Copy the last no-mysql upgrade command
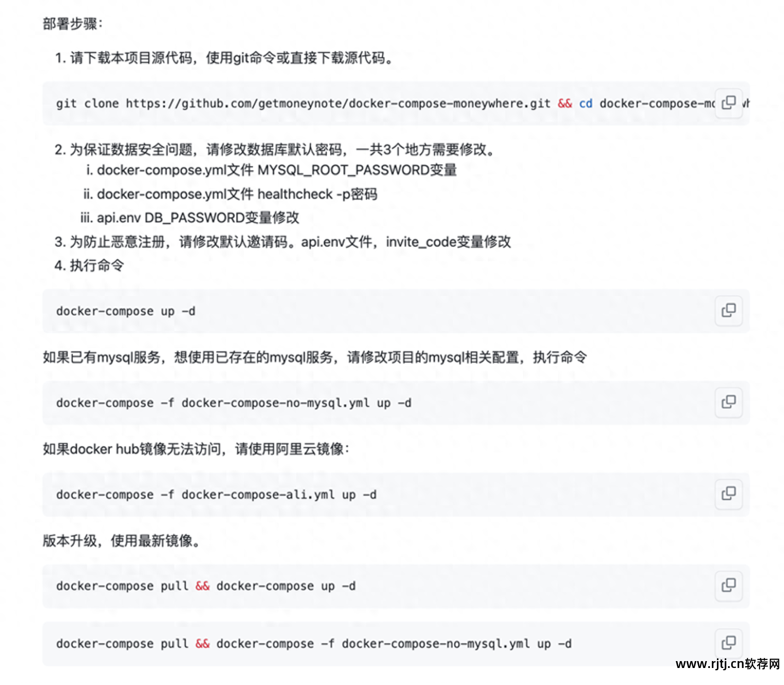The width and height of the screenshot is (784, 685). pos(729,644)
